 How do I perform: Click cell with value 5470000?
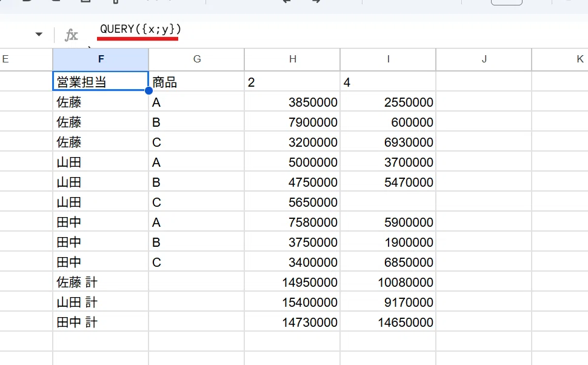(388, 182)
